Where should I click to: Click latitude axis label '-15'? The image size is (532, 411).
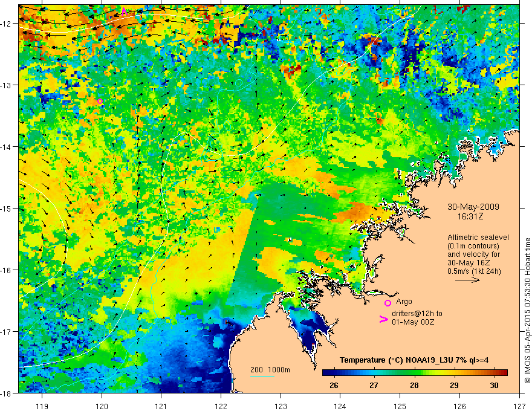coord(7,208)
